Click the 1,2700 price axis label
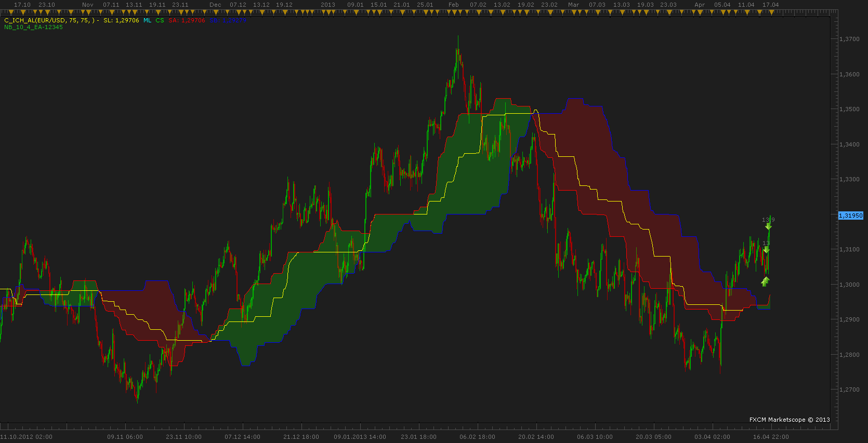 point(849,390)
